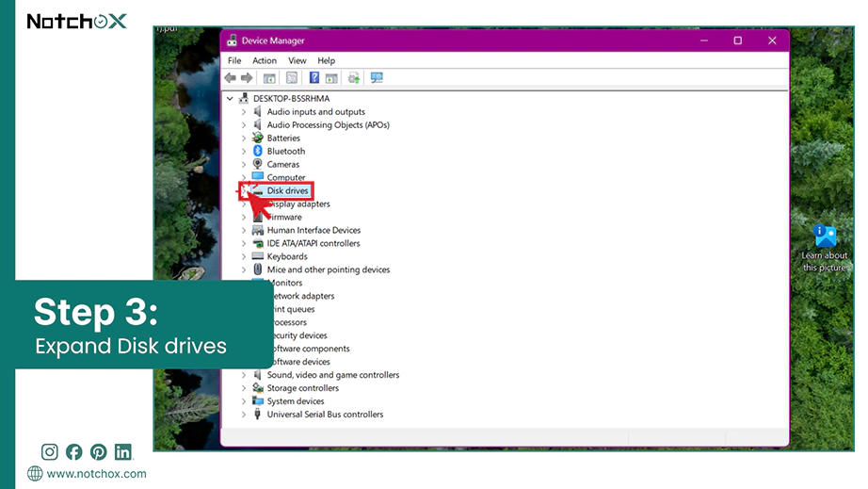
Task: Select the Cameras text label
Action: [282, 165]
